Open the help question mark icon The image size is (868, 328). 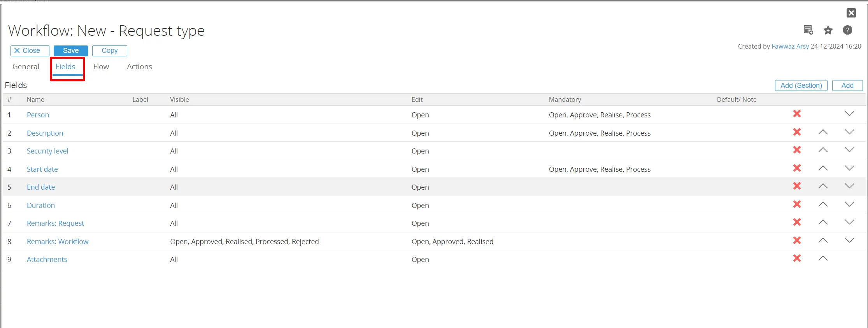(847, 30)
